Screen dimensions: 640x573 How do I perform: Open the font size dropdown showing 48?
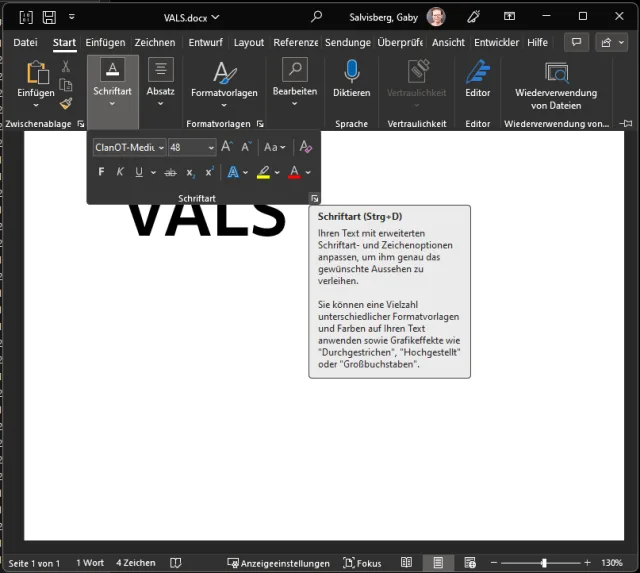coord(211,148)
